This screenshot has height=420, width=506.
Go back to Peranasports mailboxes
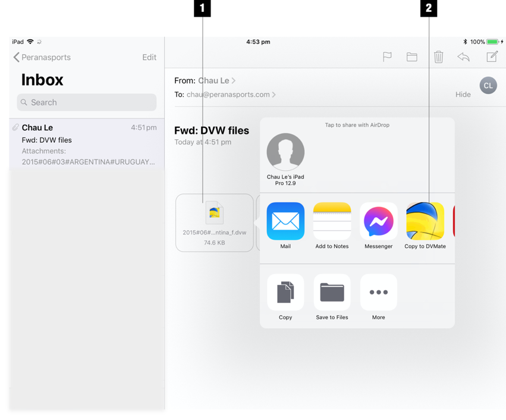(x=42, y=57)
